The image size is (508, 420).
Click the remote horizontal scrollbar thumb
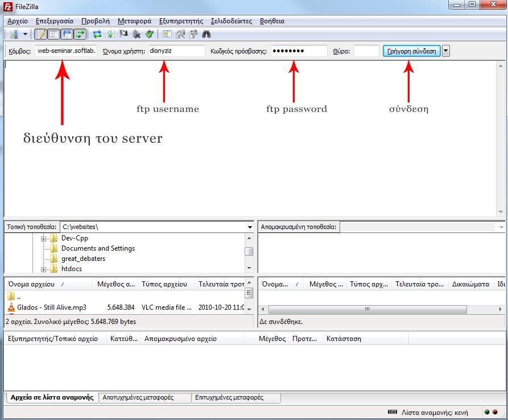367,309
